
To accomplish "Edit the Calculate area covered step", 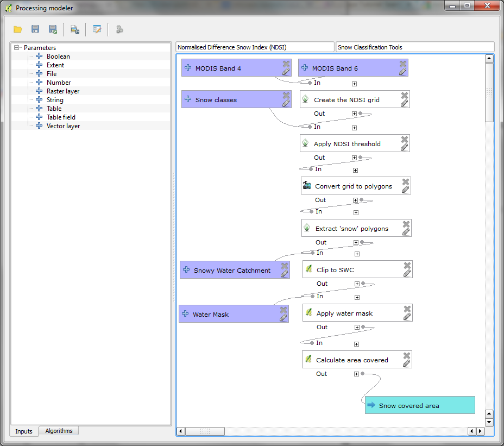I will pyautogui.click(x=406, y=363).
